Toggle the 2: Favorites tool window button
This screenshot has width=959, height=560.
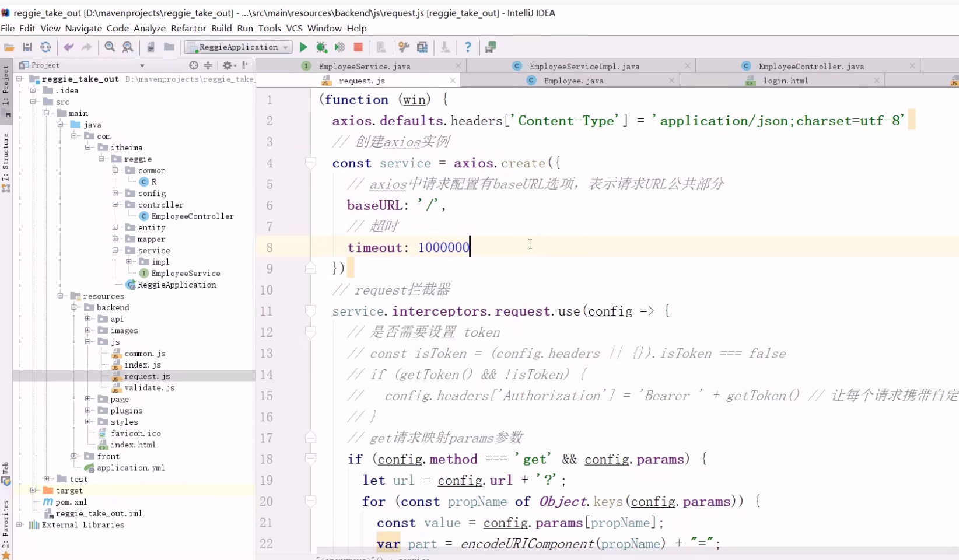click(6, 530)
